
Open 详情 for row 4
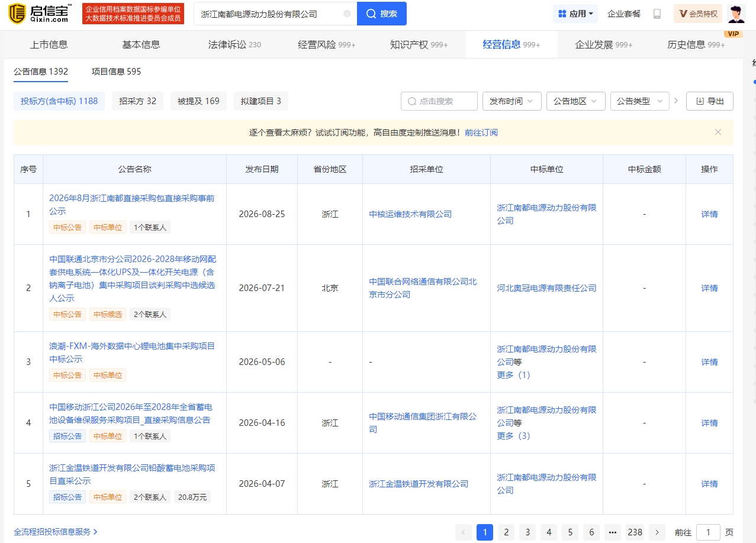pyautogui.click(x=709, y=423)
